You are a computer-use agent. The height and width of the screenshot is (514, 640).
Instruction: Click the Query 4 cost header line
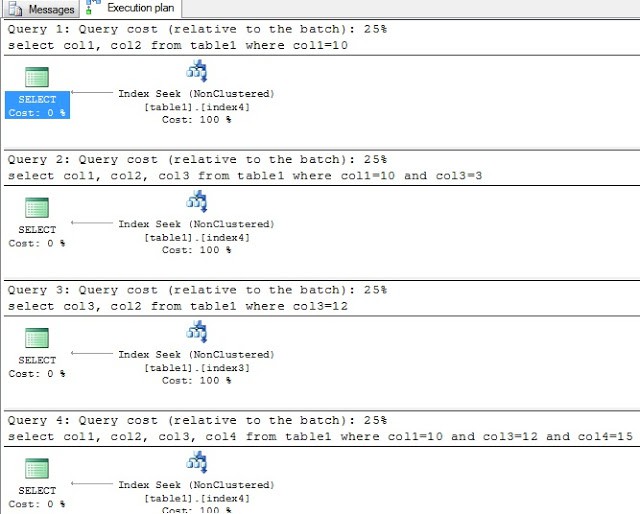pos(197,420)
